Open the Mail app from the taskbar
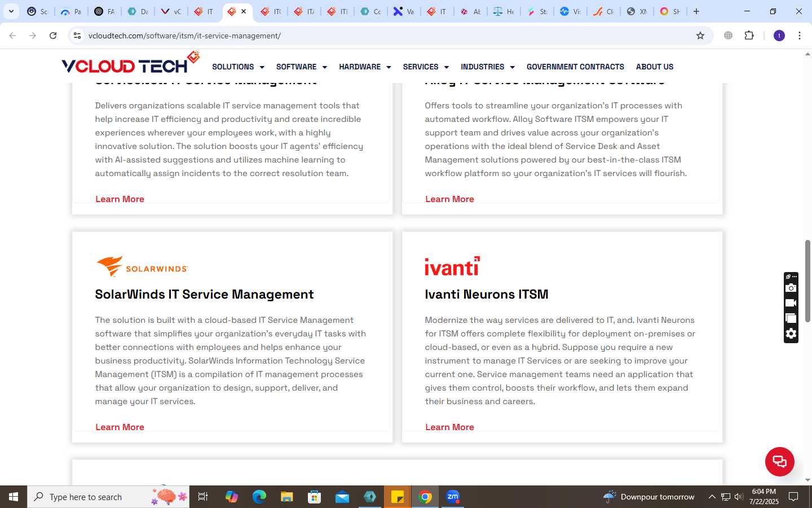 pyautogui.click(x=342, y=497)
